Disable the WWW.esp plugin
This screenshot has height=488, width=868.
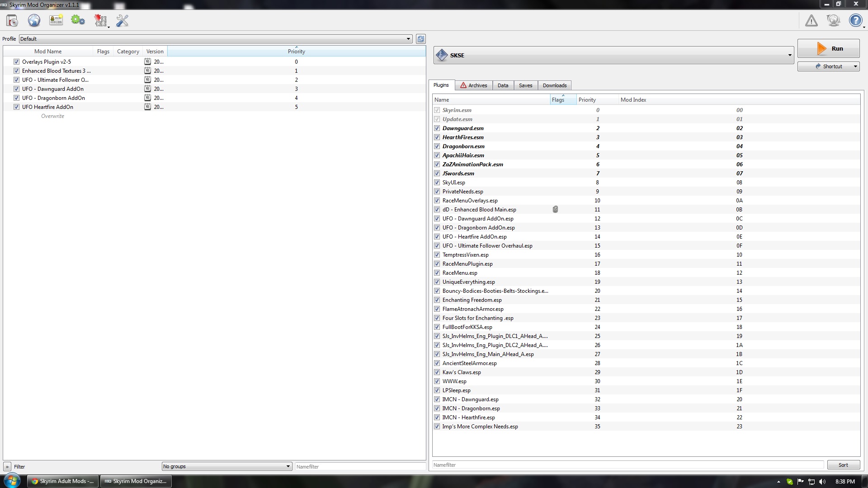437,381
